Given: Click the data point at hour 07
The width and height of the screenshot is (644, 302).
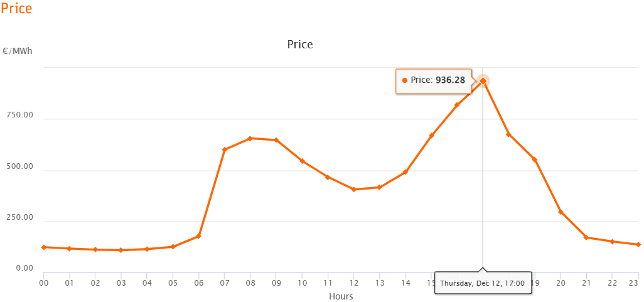Looking at the screenshot, I should [x=224, y=149].
